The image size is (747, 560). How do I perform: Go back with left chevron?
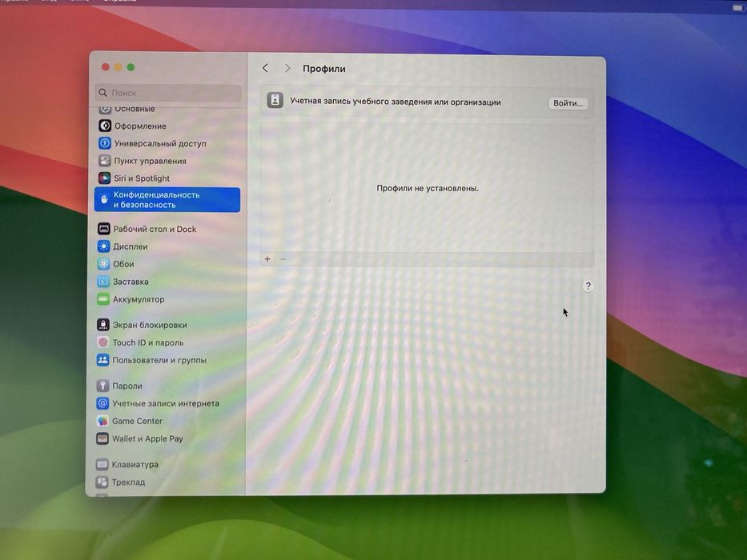(265, 68)
